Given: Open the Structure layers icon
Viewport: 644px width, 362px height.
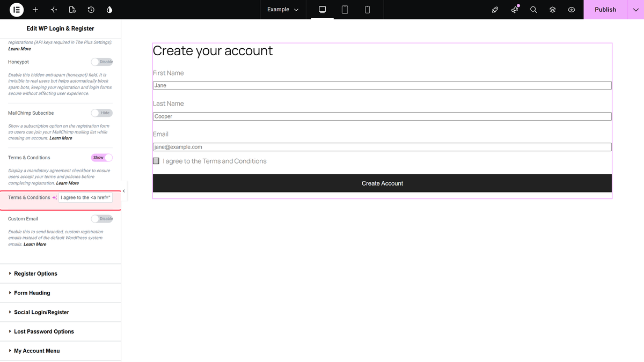Looking at the screenshot, I should click(x=553, y=10).
